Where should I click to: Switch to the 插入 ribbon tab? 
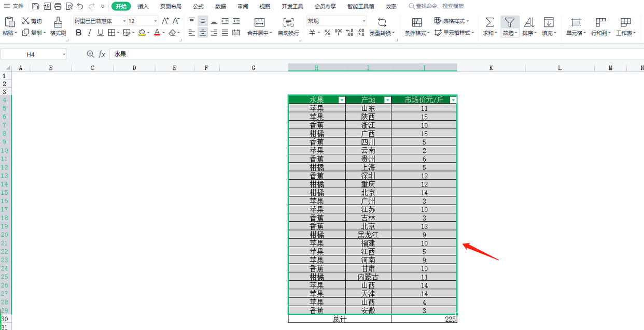click(x=143, y=6)
